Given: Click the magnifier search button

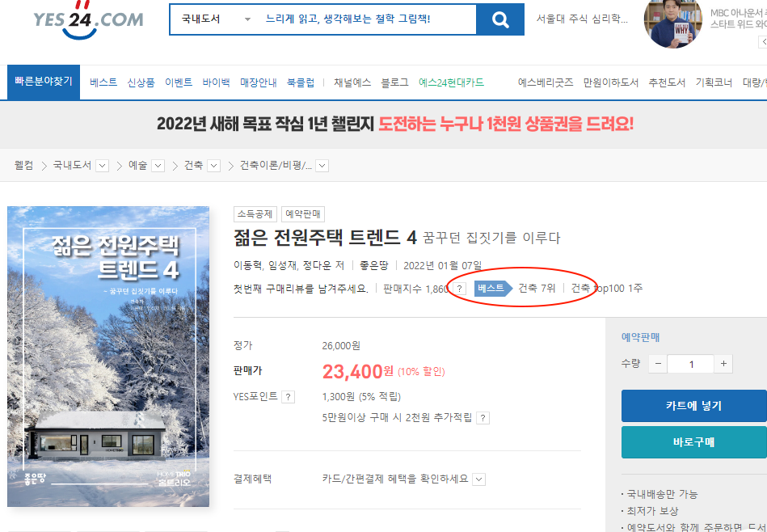Looking at the screenshot, I should (500, 19).
